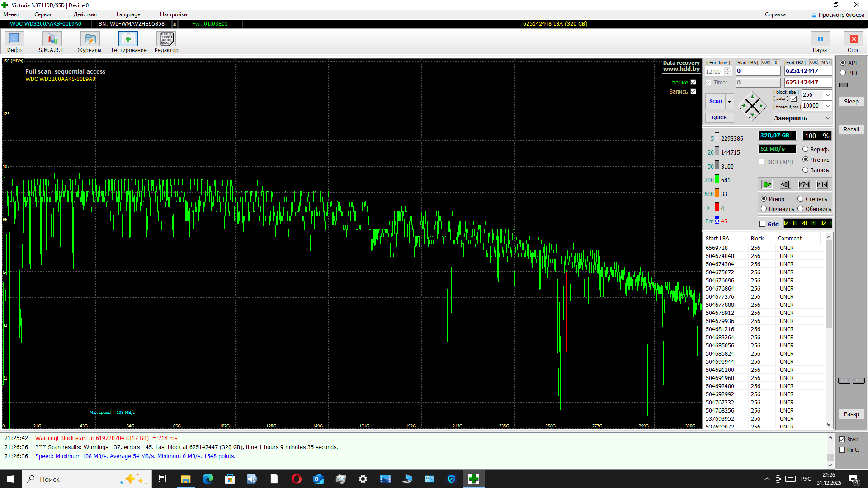Expand the Scan button dropdown arrow
868x488 pixels.
[x=729, y=102]
